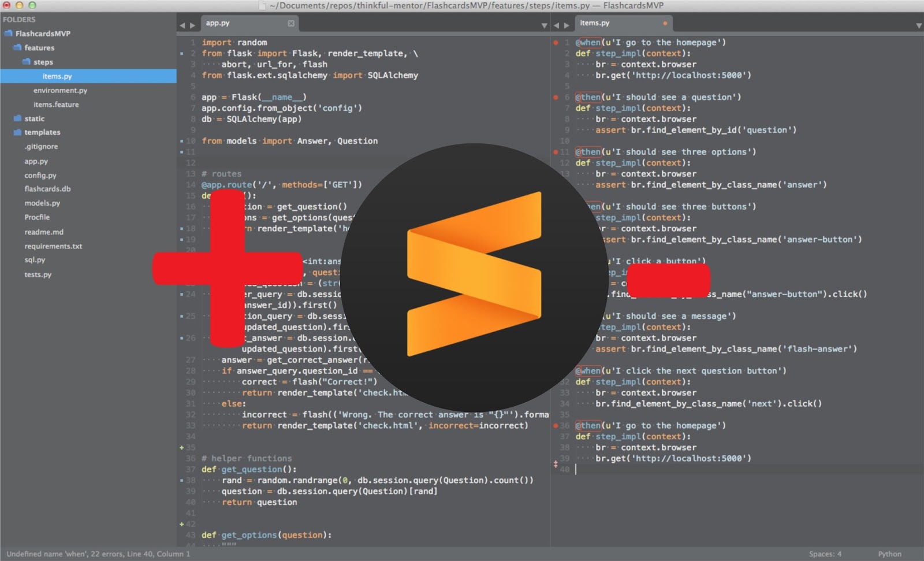
Task: Click the br.get line on items.py line 39
Action: [x=673, y=459]
